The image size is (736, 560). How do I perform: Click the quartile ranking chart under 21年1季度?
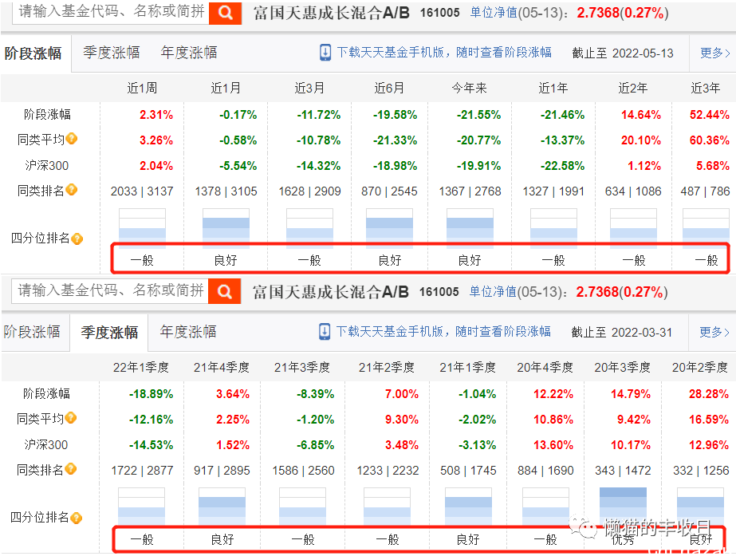point(468,507)
